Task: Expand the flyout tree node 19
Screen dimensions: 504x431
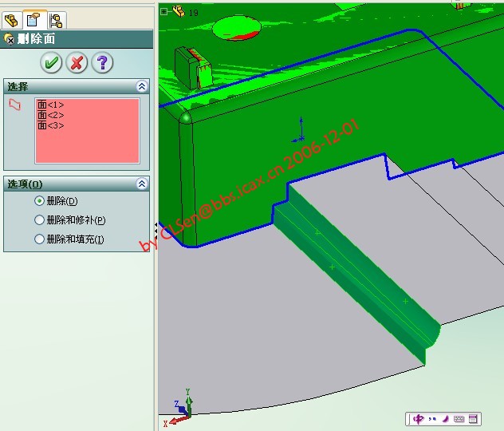Action: (x=164, y=12)
